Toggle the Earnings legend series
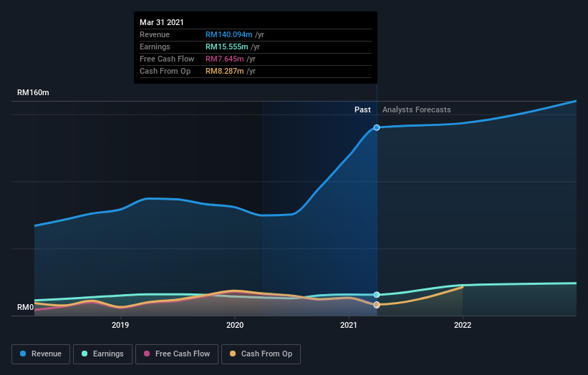The image size is (588, 375). tap(102, 354)
